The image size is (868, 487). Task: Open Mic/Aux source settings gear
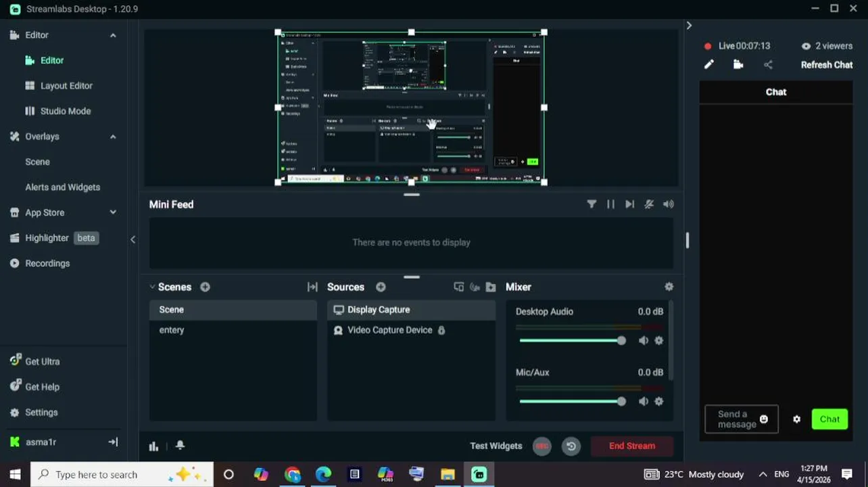click(659, 401)
